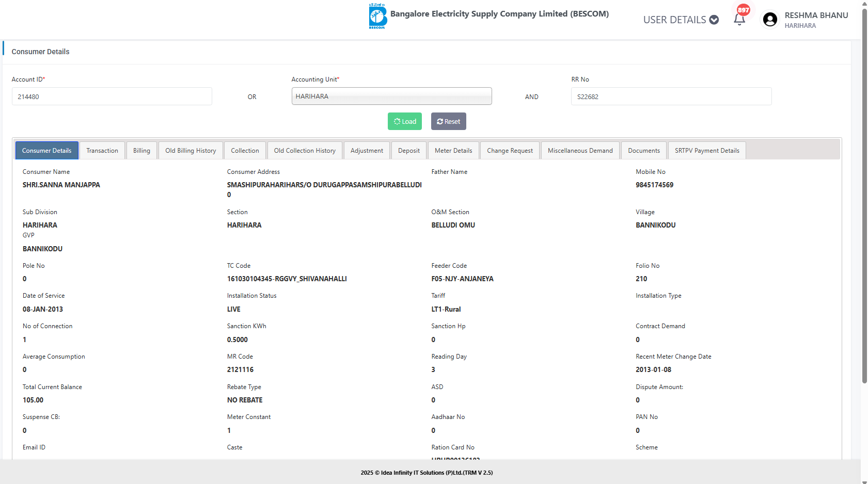Go to the Collection tab
This screenshot has width=868, height=484.
pyautogui.click(x=245, y=151)
